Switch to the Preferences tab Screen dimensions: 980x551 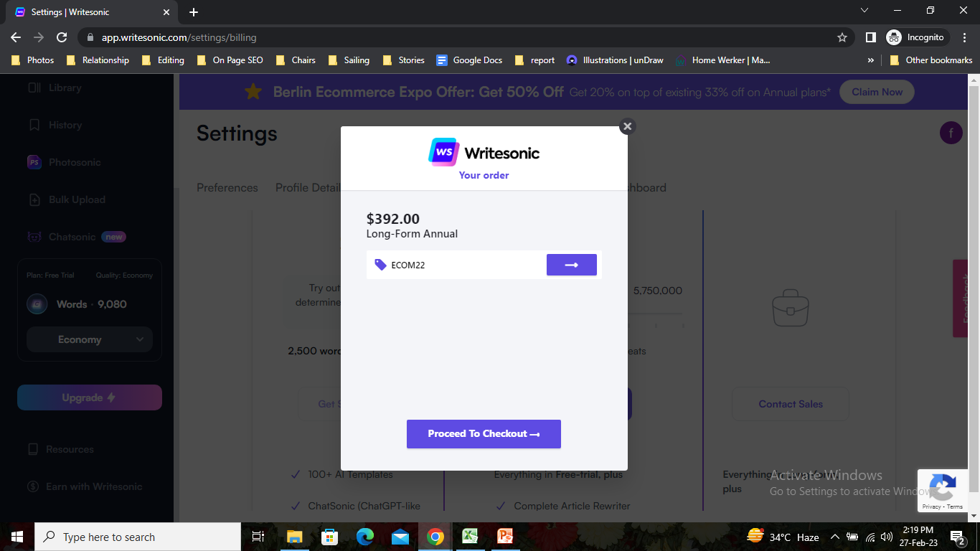(227, 187)
